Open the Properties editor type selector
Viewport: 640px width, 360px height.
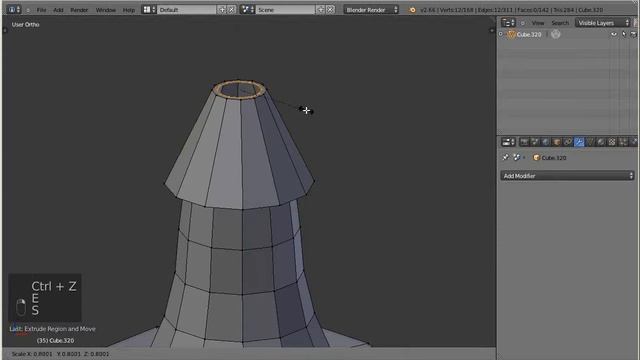508,142
